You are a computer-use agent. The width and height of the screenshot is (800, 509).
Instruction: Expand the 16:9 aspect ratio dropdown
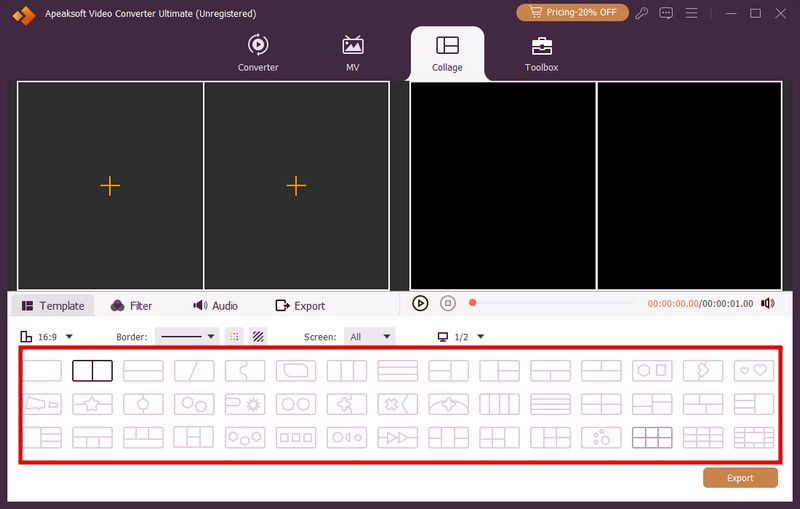tap(46, 337)
